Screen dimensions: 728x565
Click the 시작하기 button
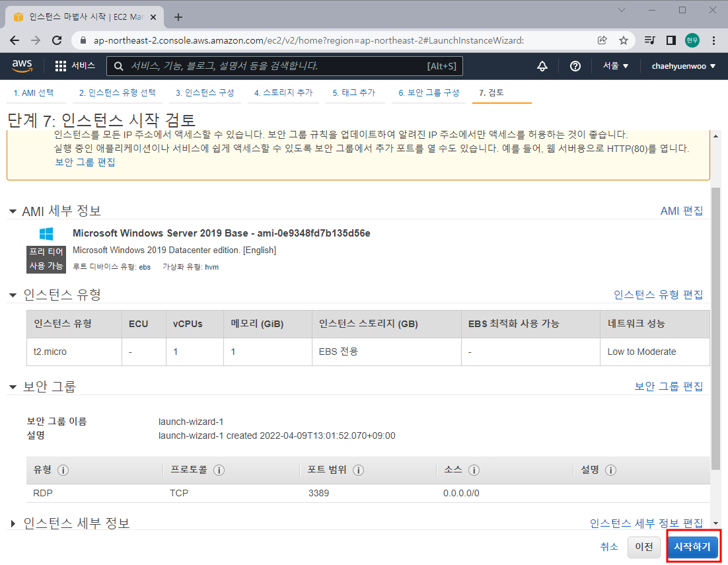[692, 546]
